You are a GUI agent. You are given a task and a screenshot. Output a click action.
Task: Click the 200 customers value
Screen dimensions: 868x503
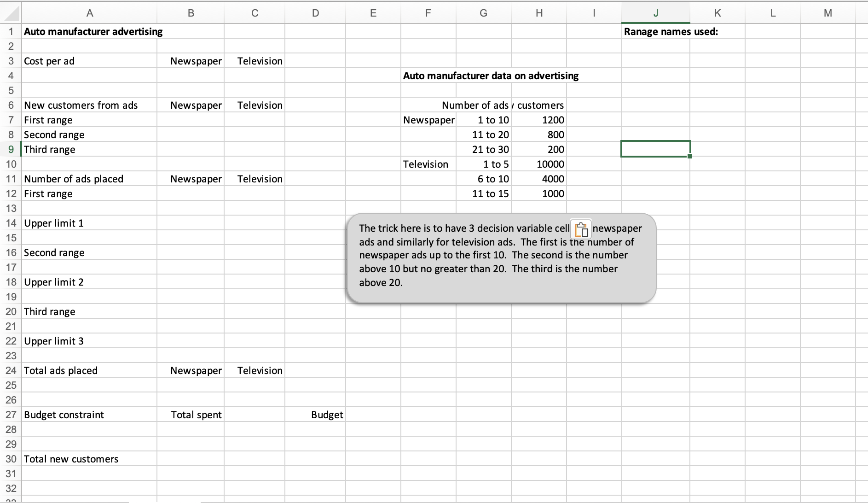click(556, 149)
